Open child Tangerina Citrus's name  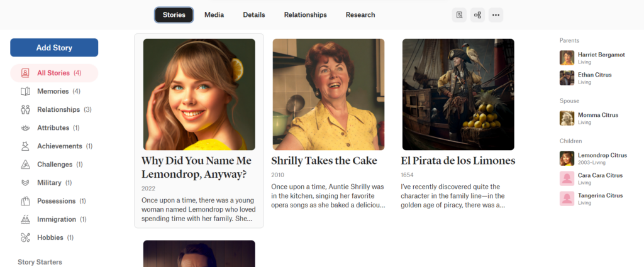tap(601, 195)
